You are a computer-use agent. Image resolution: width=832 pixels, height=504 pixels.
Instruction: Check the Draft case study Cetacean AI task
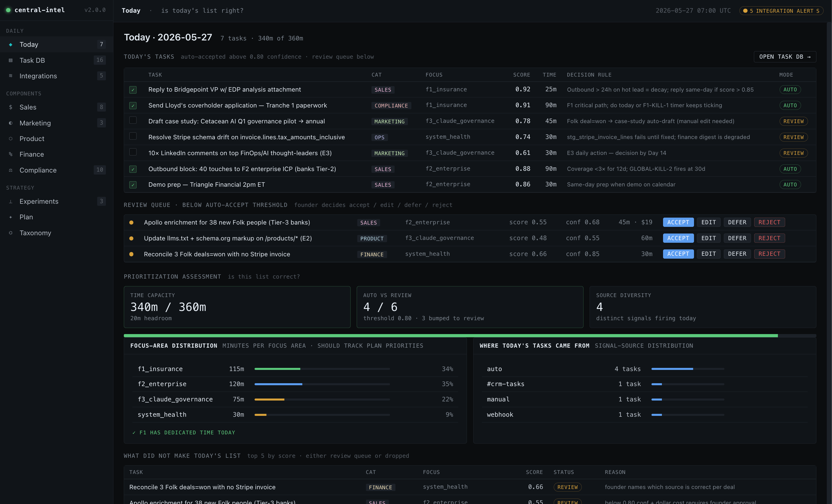pyautogui.click(x=133, y=121)
